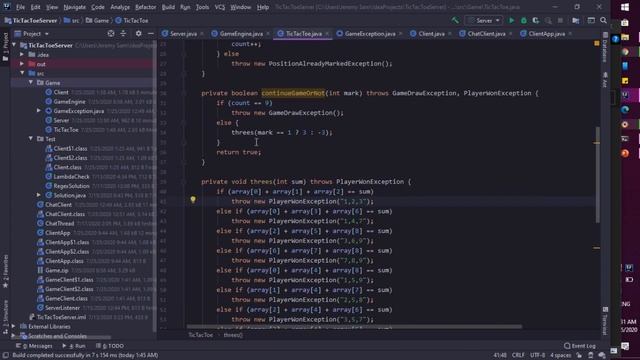
Task: Open Microsoft Edge in the taskbar
Action: tap(625, 109)
